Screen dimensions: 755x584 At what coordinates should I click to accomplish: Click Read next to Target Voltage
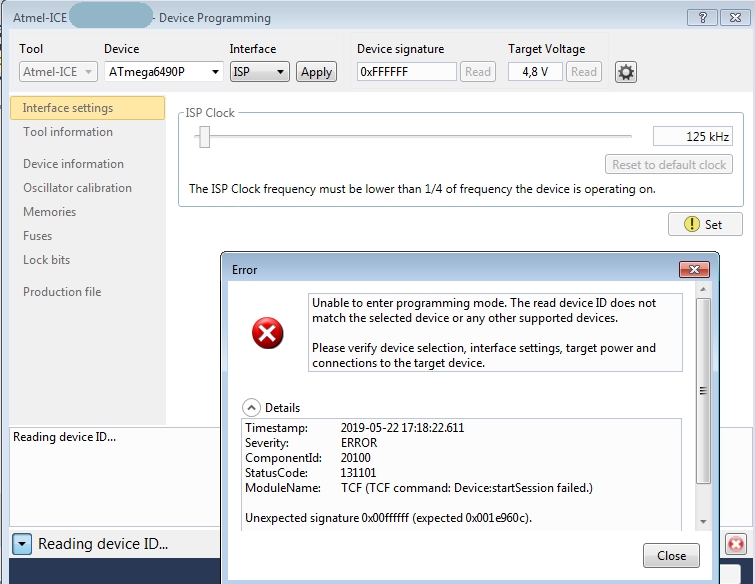tap(584, 72)
